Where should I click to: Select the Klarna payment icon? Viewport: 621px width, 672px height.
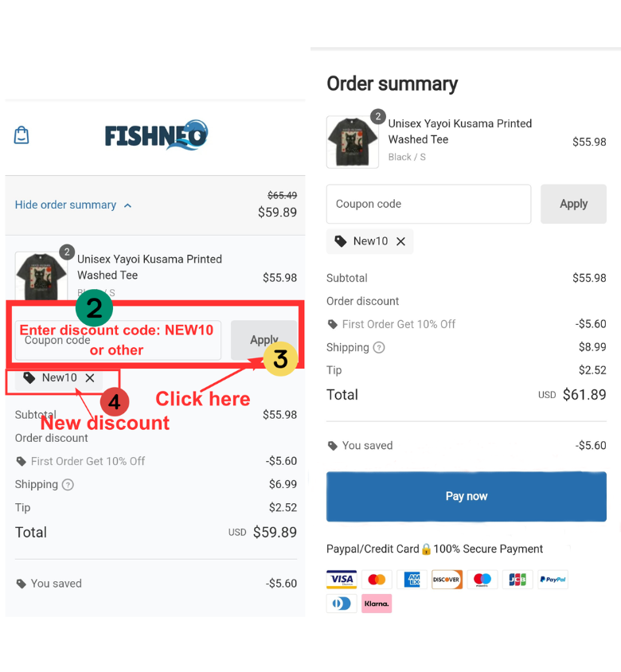point(377,604)
